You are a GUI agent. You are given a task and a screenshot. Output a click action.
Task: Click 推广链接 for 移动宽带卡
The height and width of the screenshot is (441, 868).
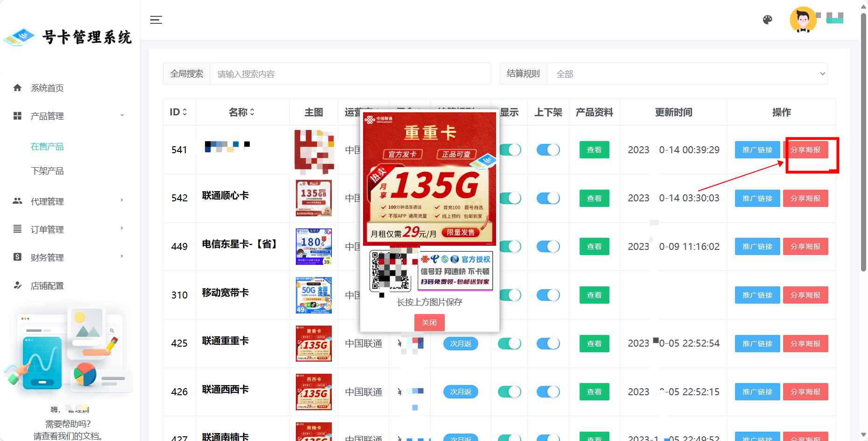coord(757,295)
